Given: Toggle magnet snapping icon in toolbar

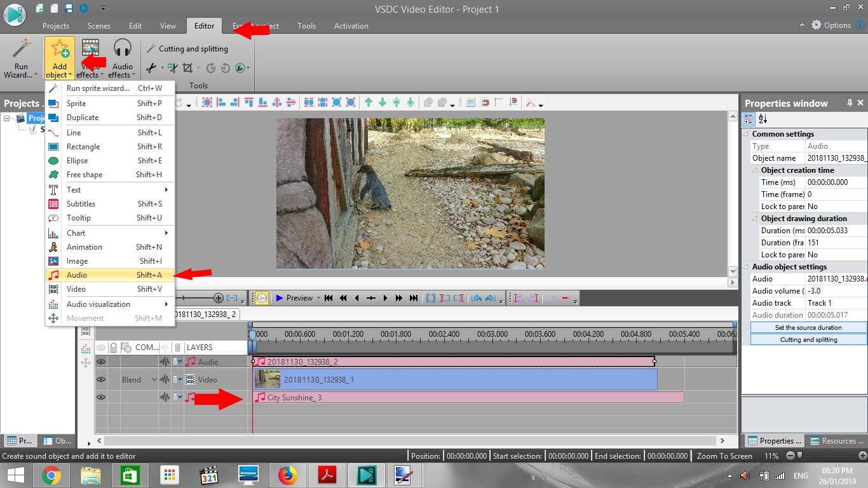Looking at the screenshot, I should click(x=485, y=102).
